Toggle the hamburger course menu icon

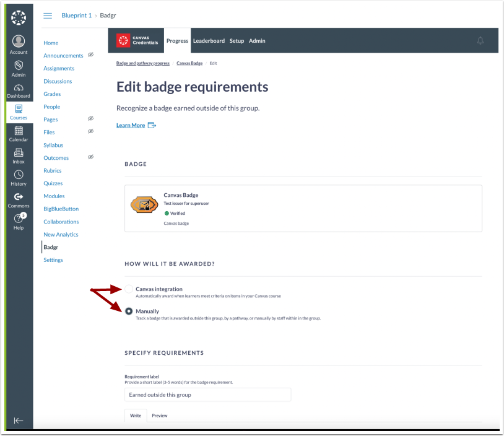click(x=48, y=15)
